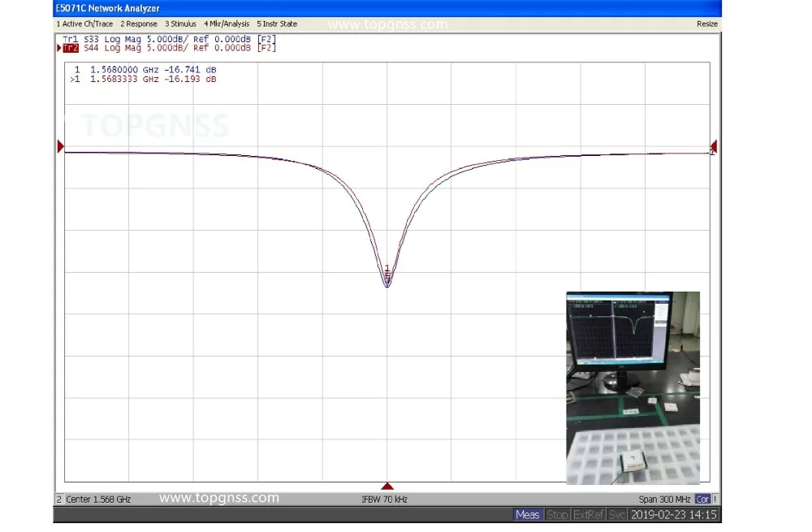Open the Mkr/Analysis menu

pos(227,24)
